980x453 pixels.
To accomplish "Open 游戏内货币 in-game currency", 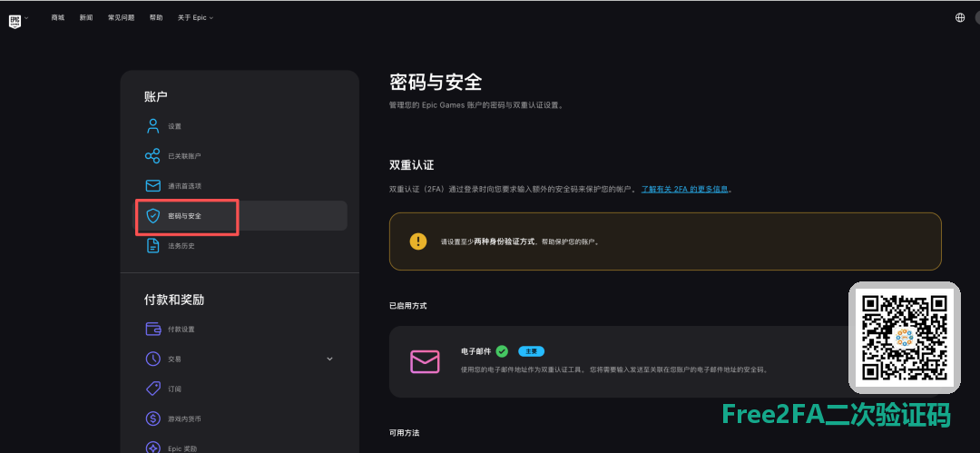I will (184, 419).
